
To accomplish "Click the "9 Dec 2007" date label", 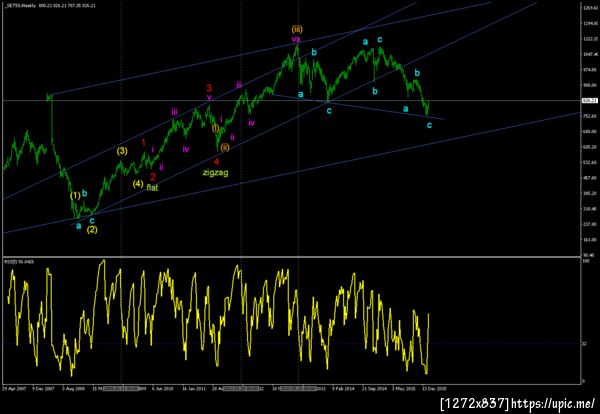I will [x=43, y=388].
